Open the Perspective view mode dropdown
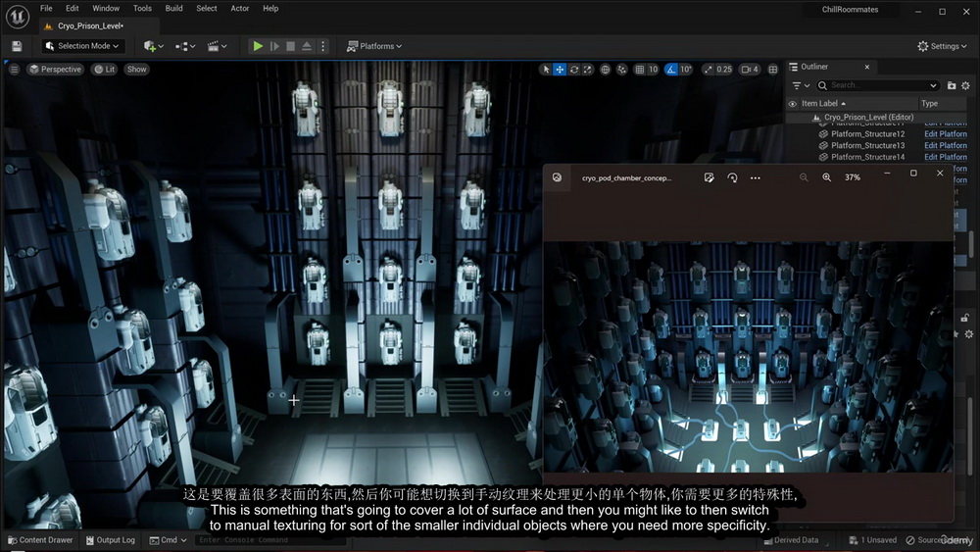980x552 pixels. [x=55, y=70]
